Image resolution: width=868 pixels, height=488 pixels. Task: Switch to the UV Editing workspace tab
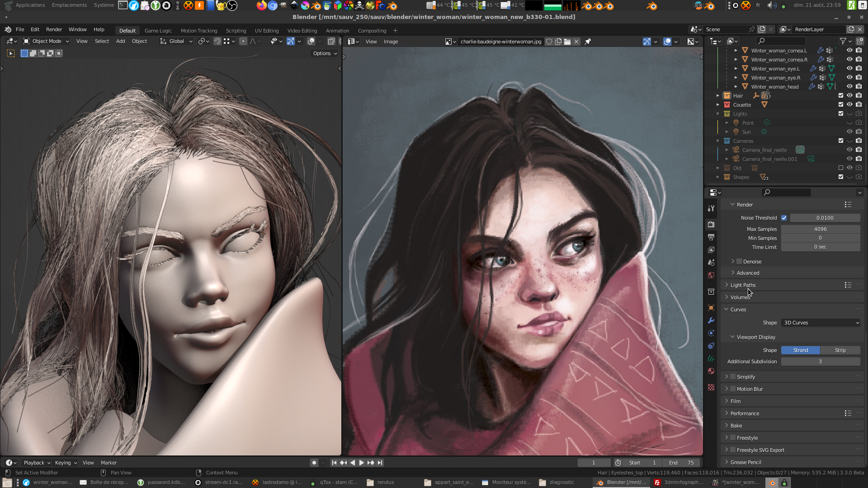point(267,31)
